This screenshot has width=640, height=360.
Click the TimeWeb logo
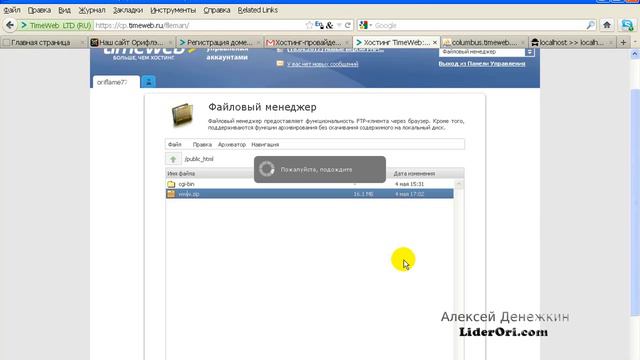[149, 53]
